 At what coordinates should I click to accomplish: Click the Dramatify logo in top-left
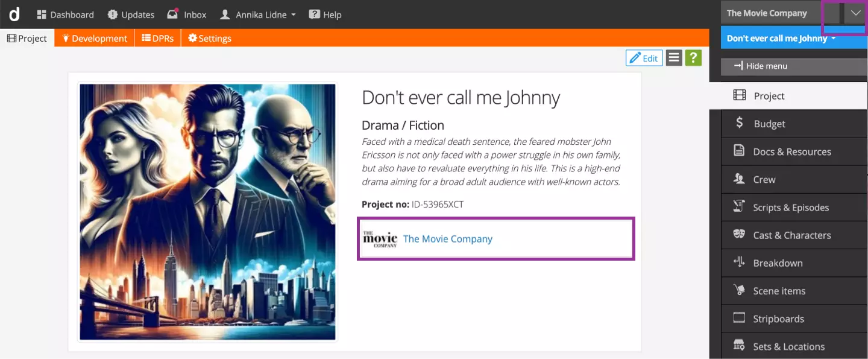click(x=14, y=14)
